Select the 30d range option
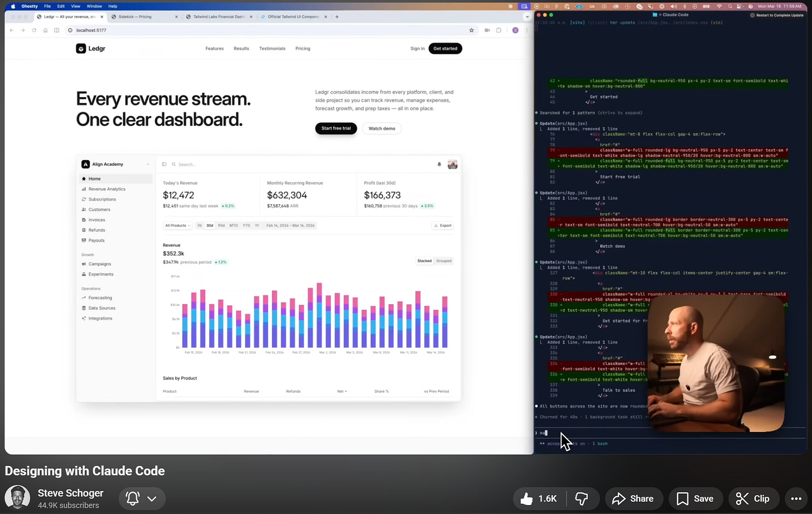 pyautogui.click(x=210, y=225)
